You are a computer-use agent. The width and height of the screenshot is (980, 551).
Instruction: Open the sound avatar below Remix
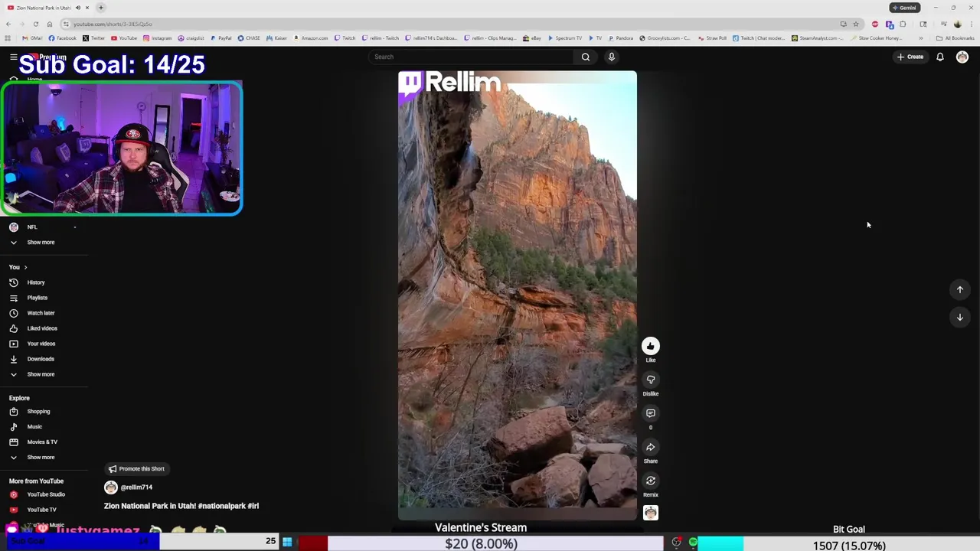[x=650, y=513]
